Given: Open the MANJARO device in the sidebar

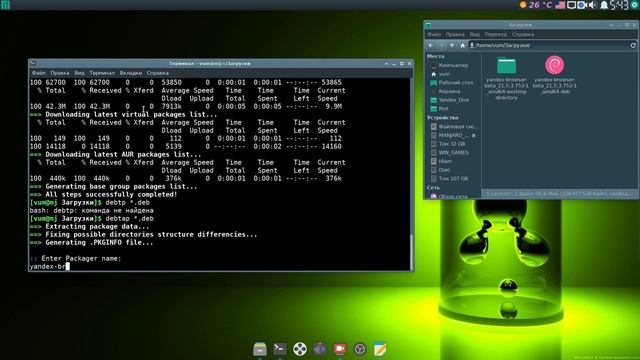Looking at the screenshot, I should [453, 135].
